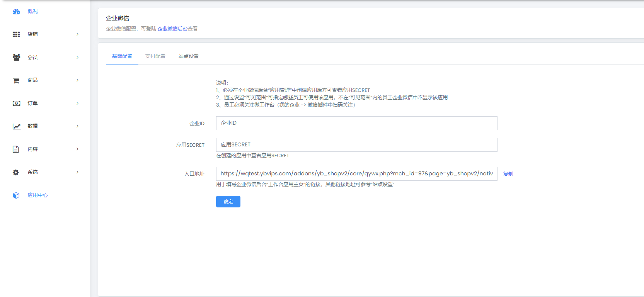The height and width of the screenshot is (297, 644).
Task: Select the 基础配置 tab
Action: [x=122, y=56]
